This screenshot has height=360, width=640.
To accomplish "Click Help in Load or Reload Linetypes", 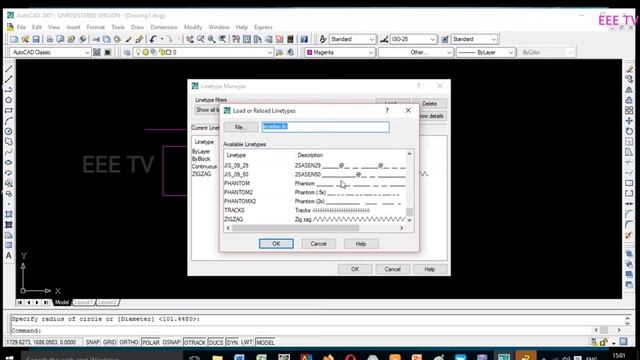I will point(361,244).
